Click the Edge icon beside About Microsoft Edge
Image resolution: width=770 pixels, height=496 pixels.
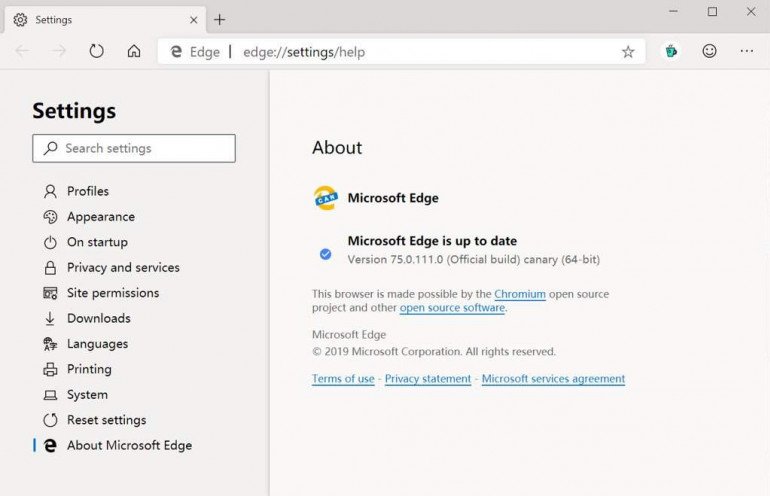(x=50, y=445)
